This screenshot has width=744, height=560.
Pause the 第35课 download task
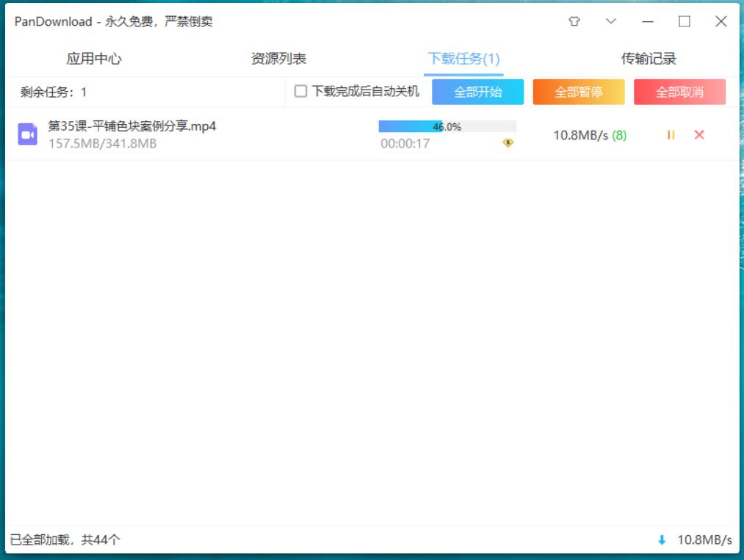point(671,135)
